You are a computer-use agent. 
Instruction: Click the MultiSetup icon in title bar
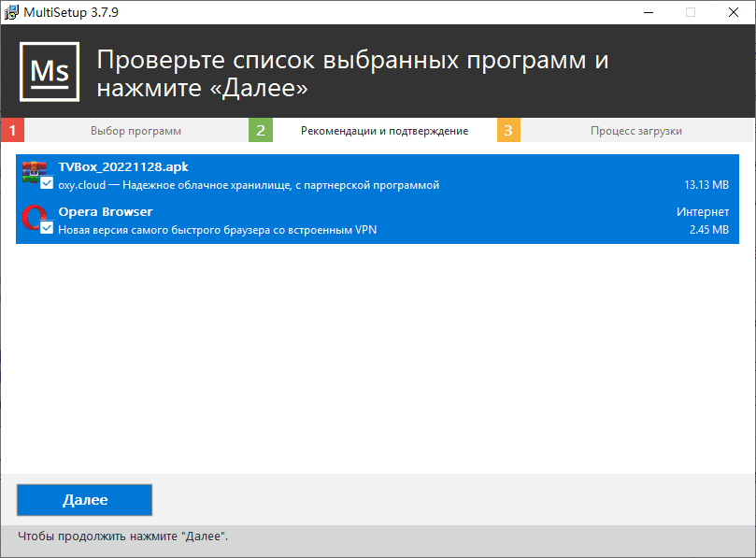tap(12, 12)
